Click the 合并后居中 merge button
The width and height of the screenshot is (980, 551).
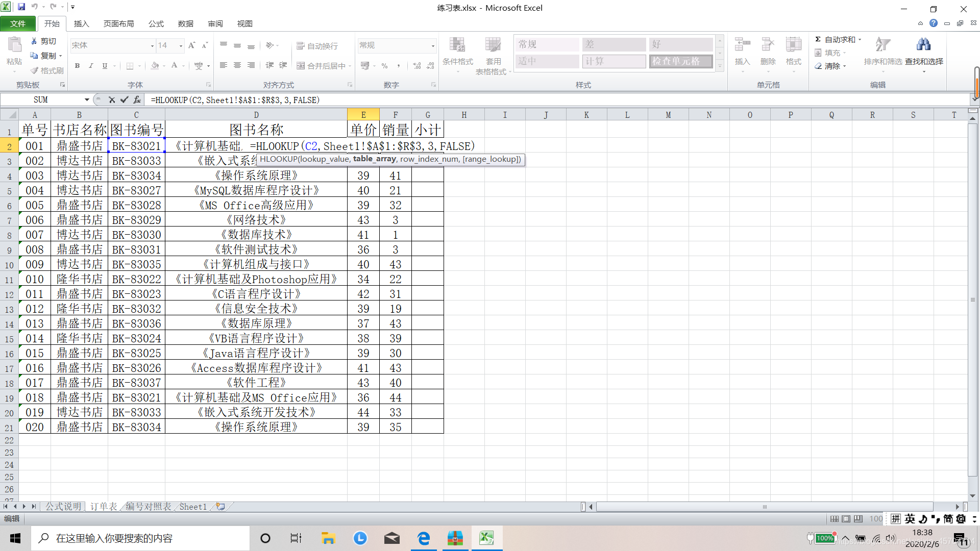click(322, 66)
